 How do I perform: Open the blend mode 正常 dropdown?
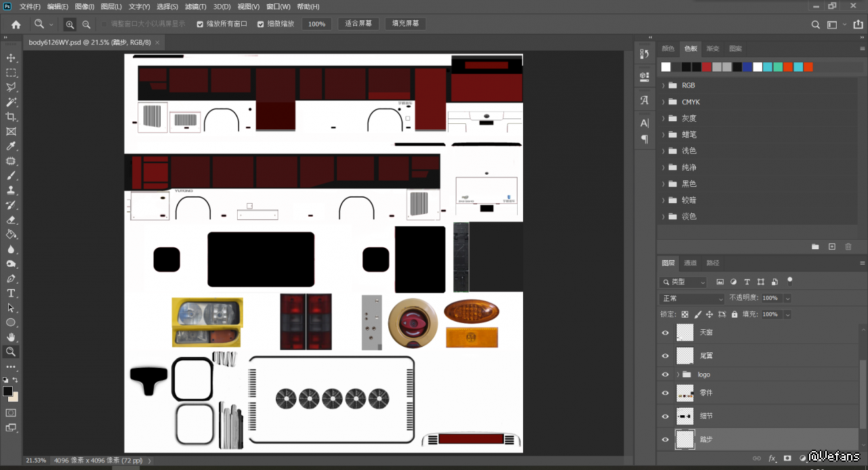click(691, 298)
